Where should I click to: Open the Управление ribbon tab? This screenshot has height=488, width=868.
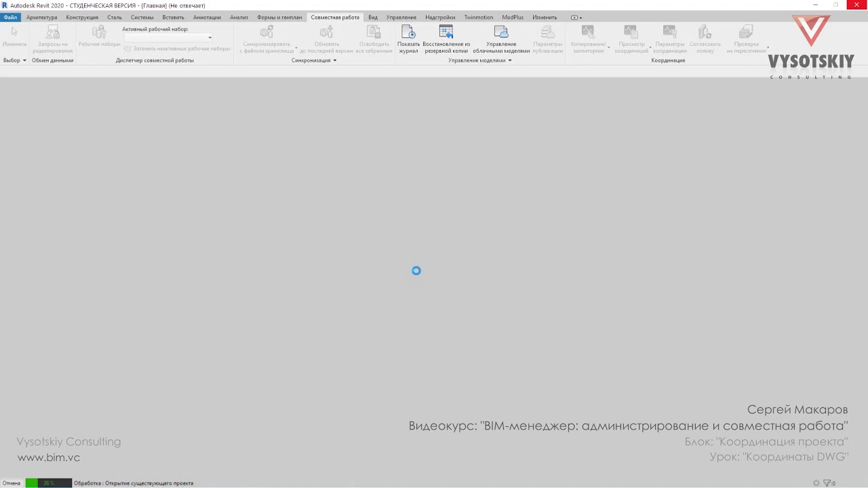(401, 17)
